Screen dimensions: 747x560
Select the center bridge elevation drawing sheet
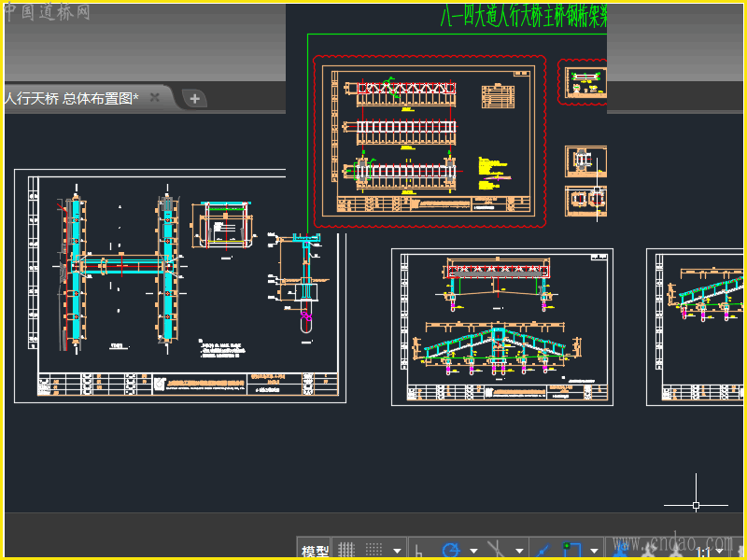click(x=501, y=327)
